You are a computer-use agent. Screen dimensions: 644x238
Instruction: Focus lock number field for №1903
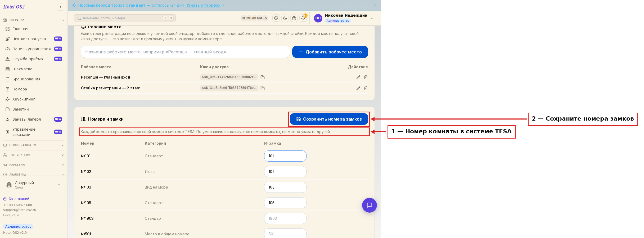285,218
